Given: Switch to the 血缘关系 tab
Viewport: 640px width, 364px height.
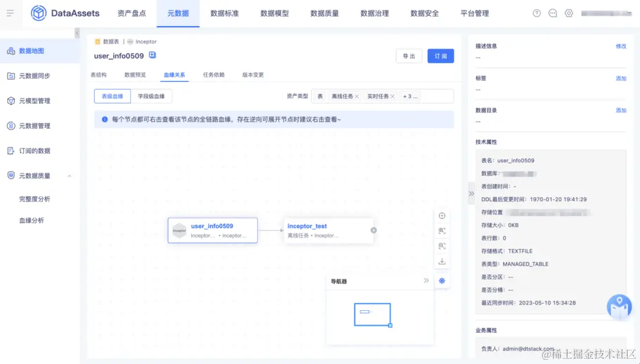Looking at the screenshot, I should coord(174,75).
